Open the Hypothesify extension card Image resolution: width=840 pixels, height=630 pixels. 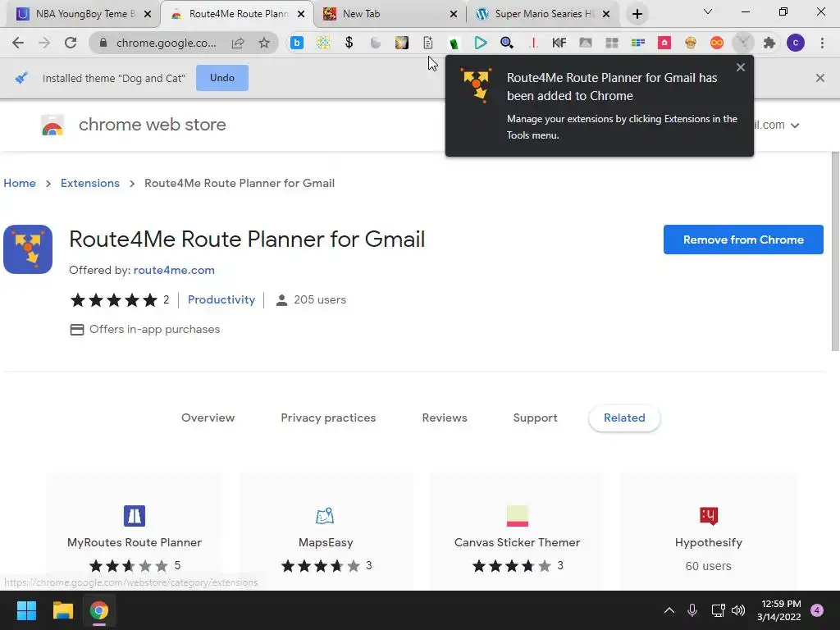pyautogui.click(x=708, y=532)
